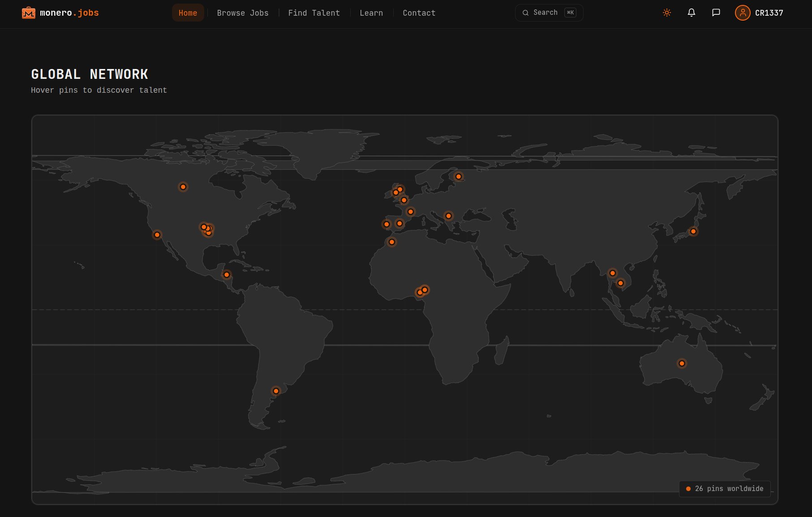Screen dimensions: 812x517
Task: Select the Home navigation tab
Action: [188, 13]
